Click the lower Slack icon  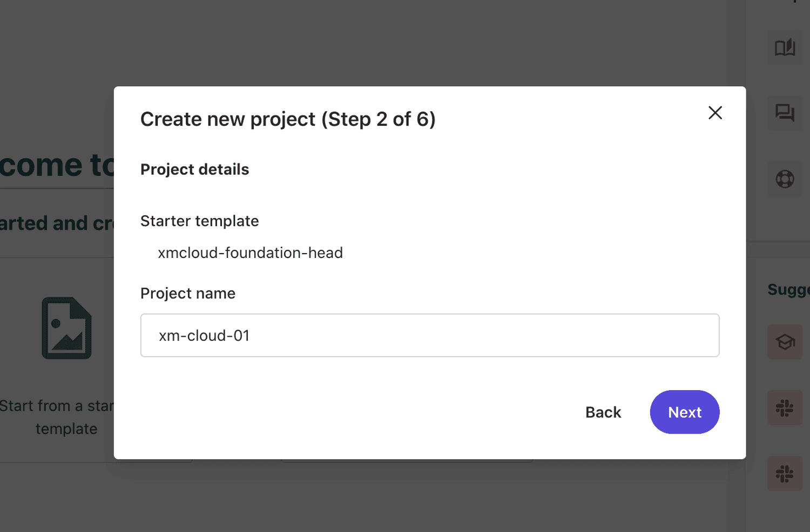point(785,474)
